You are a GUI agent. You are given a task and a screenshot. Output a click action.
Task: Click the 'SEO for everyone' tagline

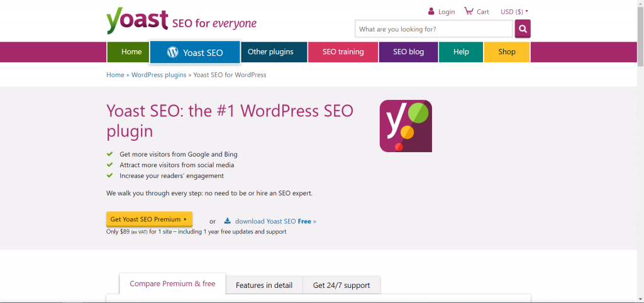[214, 23]
